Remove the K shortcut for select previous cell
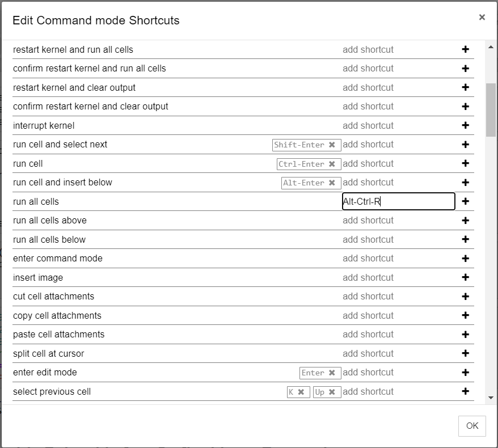Screen dimensions: 498x448 point(301,392)
